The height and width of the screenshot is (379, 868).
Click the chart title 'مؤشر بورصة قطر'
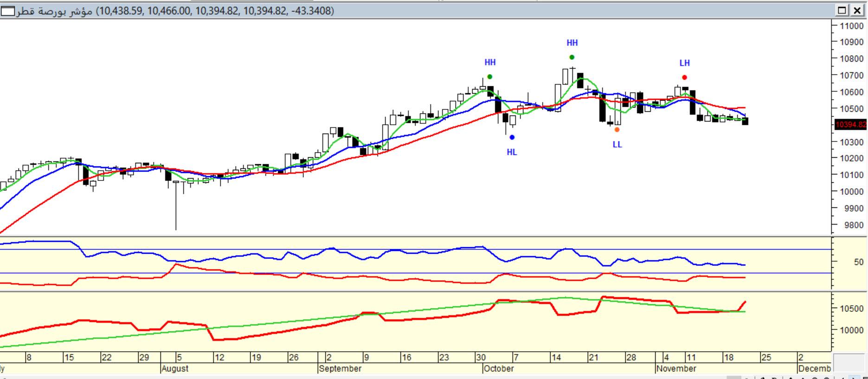[54, 11]
